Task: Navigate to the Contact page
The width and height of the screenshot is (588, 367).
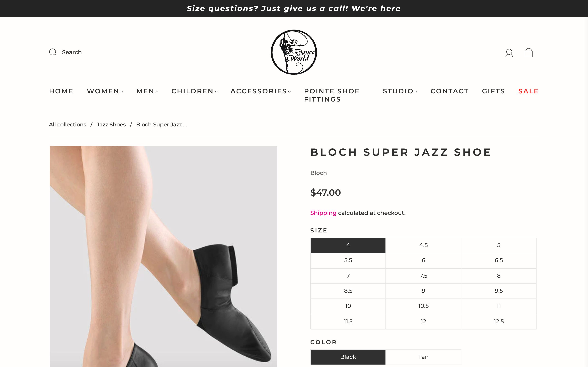Action: click(x=450, y=91)
